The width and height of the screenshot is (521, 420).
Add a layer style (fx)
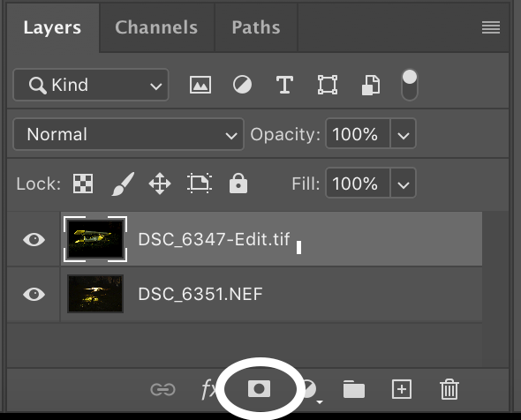coord(208,389)
